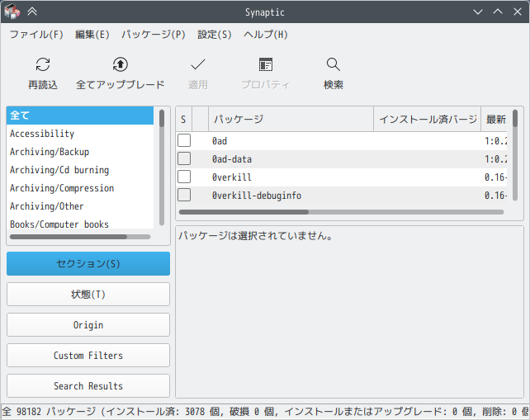Select the 全て section entry
The height and width of the screenshot is (420, 530).
coord(80,116)
